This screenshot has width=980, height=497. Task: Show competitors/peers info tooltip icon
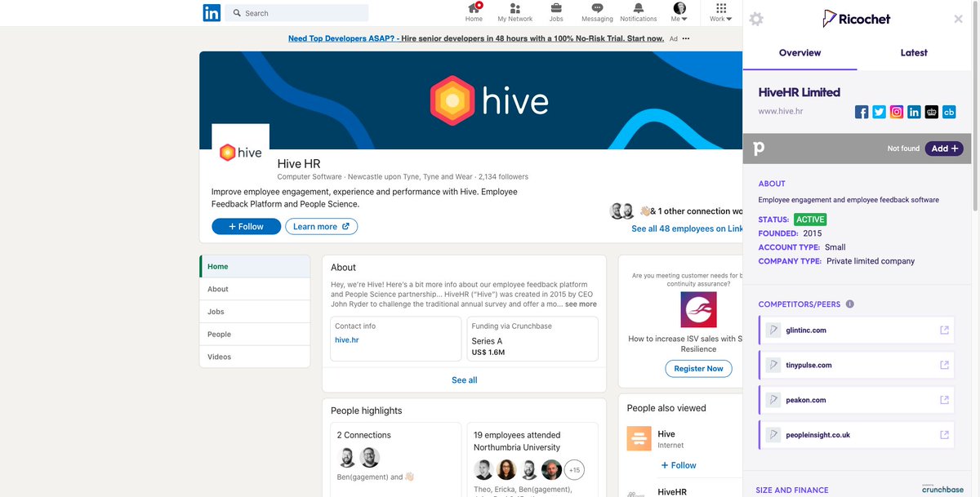849,304
